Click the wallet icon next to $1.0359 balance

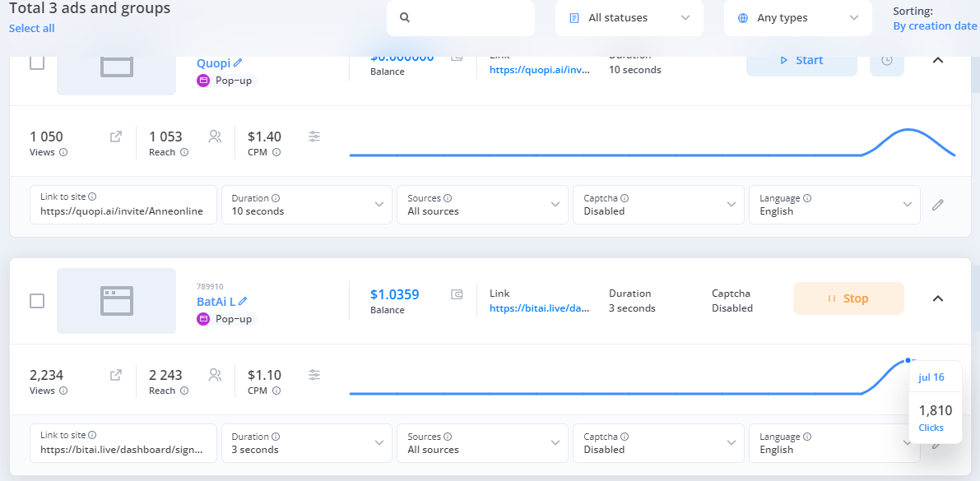pos(457,294)
